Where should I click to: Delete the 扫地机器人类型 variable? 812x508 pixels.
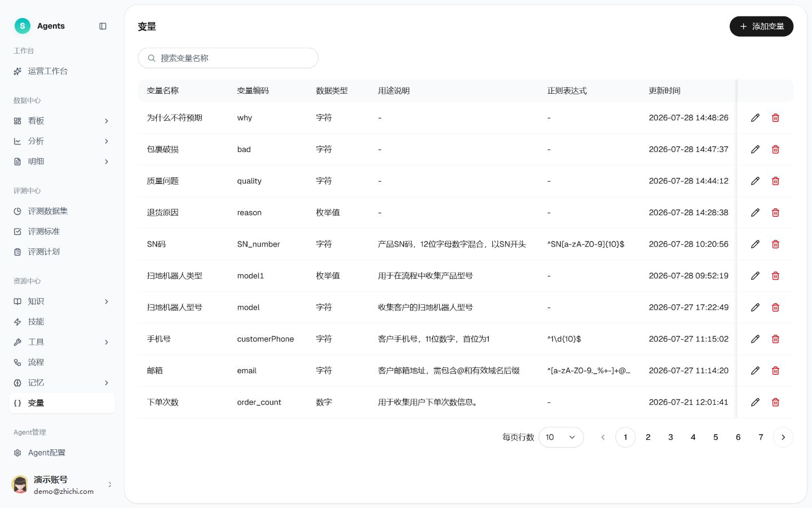[775, 276]
